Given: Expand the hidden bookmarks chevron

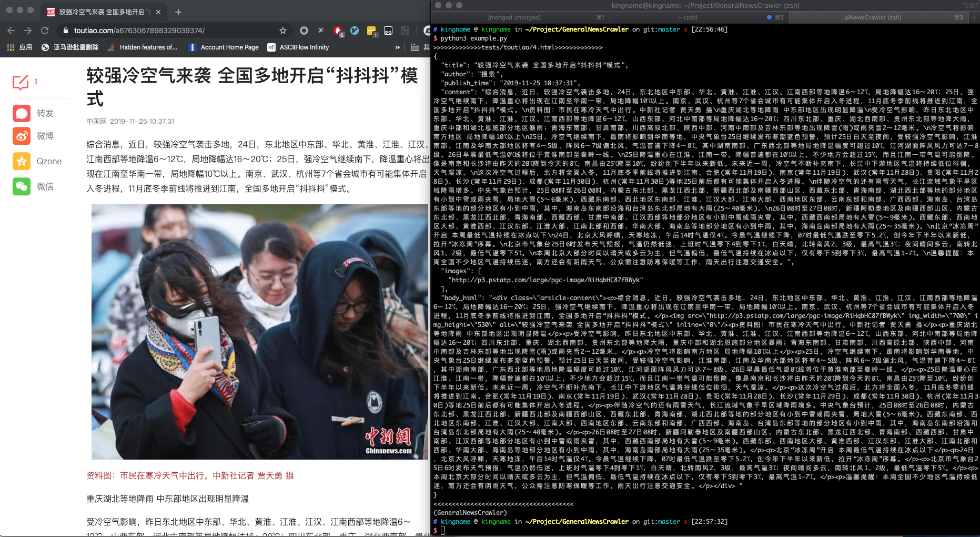Looking at the screenshot, I should tap(398, 47).
